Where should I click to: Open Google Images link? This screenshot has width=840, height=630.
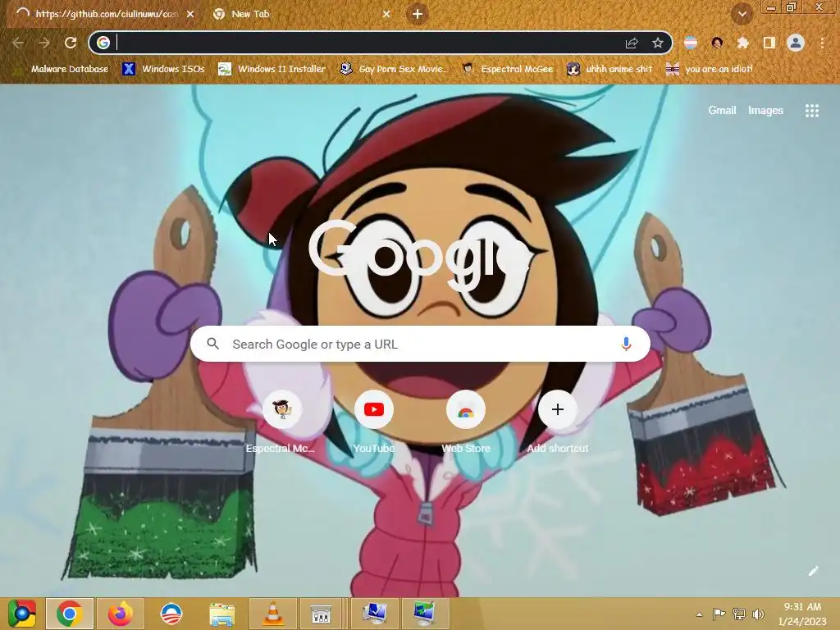[x=765, y=111]
